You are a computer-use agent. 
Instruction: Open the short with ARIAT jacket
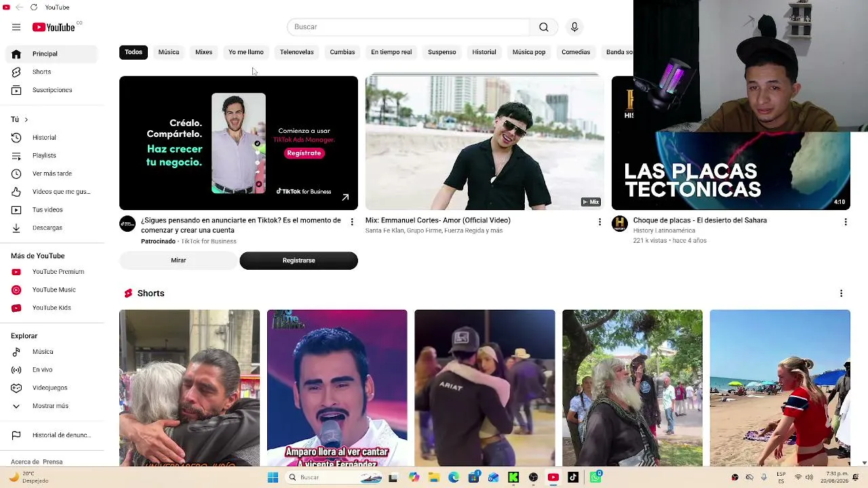pyautogui.click(x=485, y=388)
